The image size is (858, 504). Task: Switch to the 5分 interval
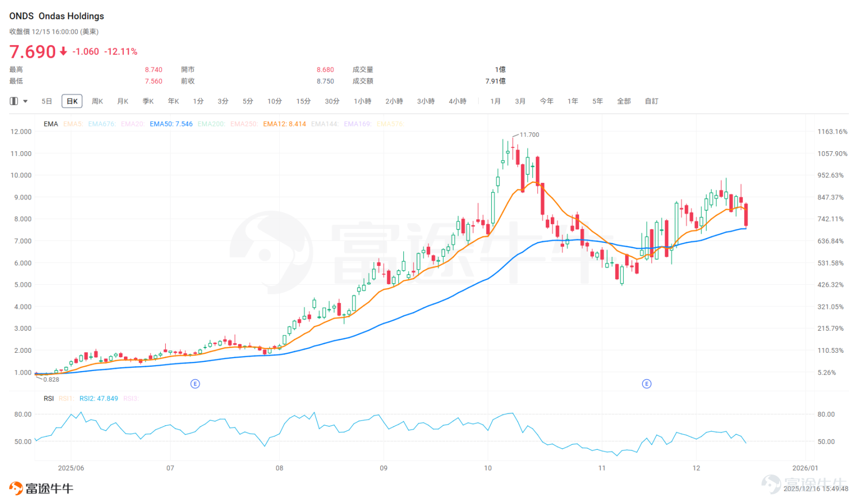[248, 101]
